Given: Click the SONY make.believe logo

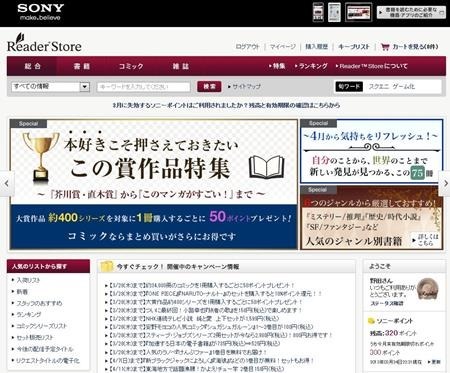Looking at the screenshot, I should (x=40, y=12).
